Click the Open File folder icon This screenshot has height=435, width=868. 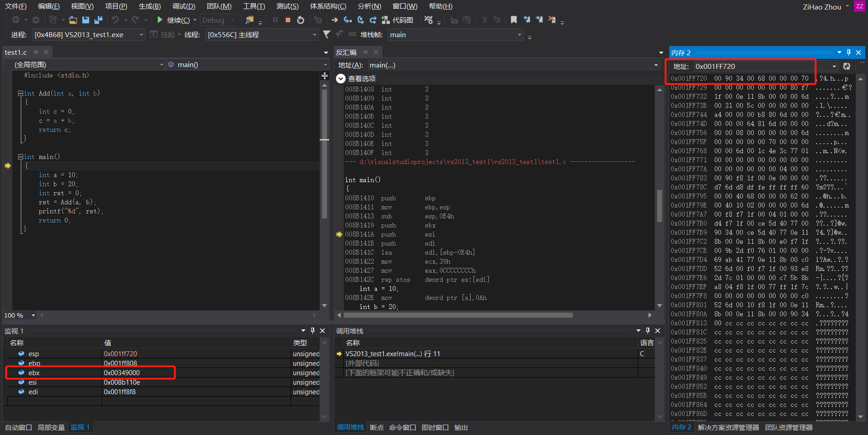73,20
